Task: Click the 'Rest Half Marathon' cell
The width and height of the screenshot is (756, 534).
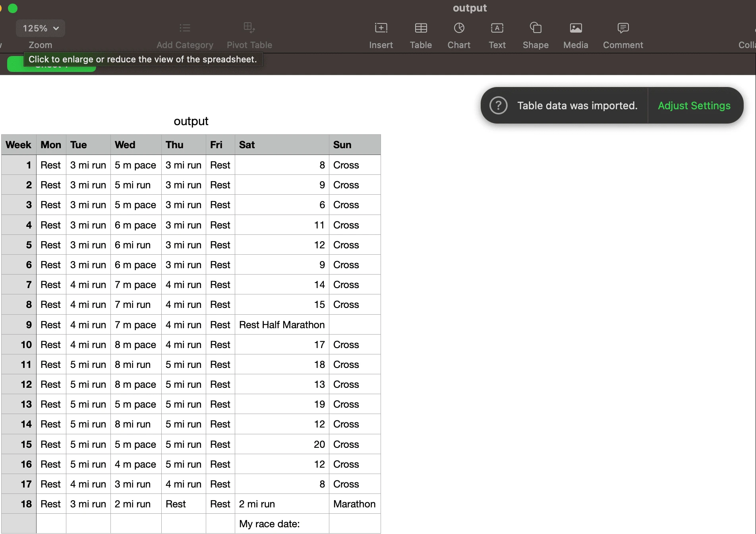Action: (282, 325)
